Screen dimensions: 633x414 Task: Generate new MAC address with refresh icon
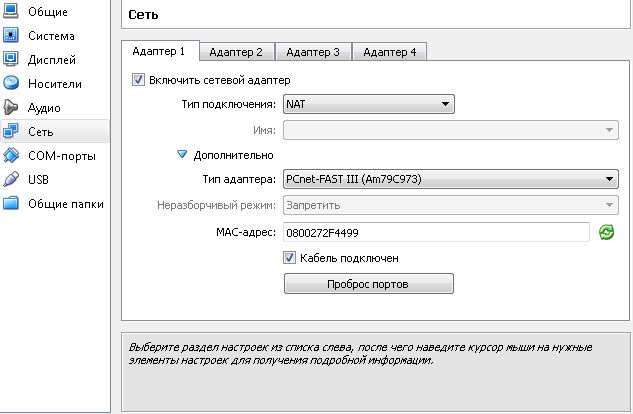[x=606, y=232]
